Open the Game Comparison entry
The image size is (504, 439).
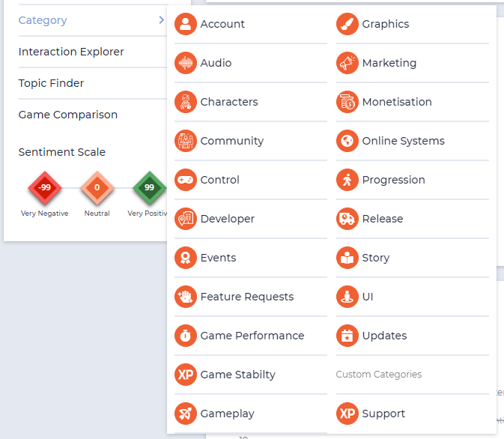pyautogui.click(x=93, y=115)
